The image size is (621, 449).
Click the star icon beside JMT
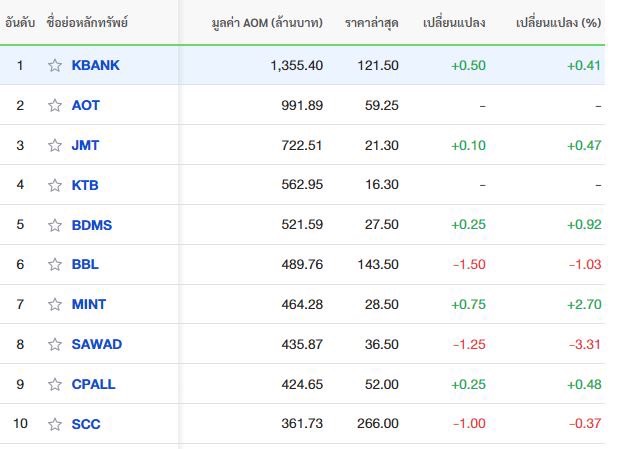point(55,145)
